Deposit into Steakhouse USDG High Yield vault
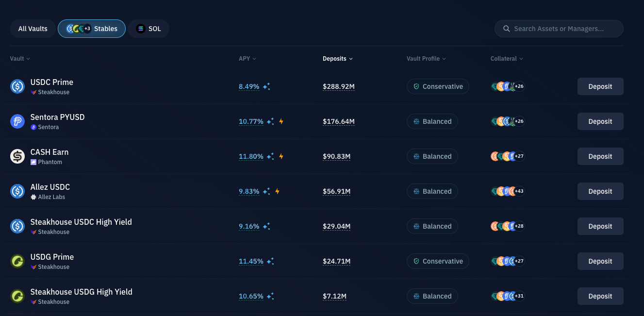Viewport: 644px width, 316px height. (x=600, y=296)
